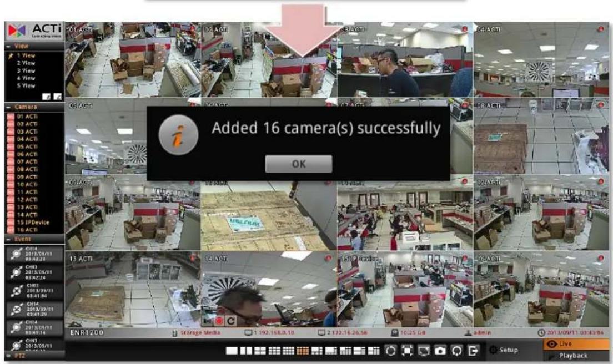Viewport: 613px width, 364px height.
Task: Click the snapshot camera icon in toolbar
Action: coord(440,350)
